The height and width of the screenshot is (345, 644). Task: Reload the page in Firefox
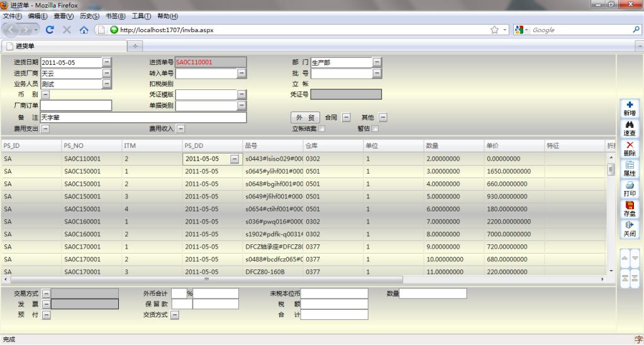coord(50,30)
